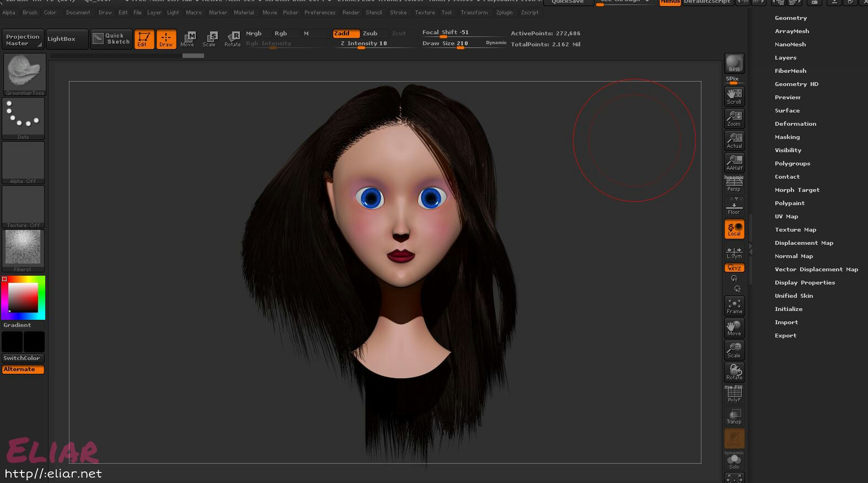Select the Scroll canvas tool
Image resolution: width=868 pixels, height=483 pixels.
tap(734, 96)
